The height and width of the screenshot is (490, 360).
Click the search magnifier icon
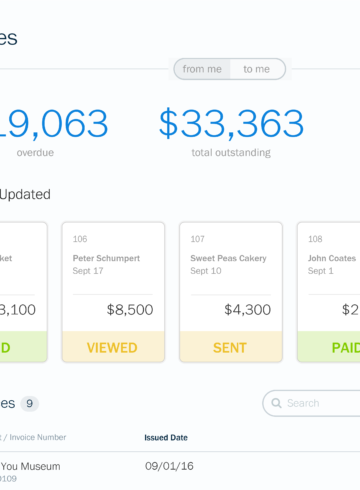pyautogui.click(x=276, y=403)
